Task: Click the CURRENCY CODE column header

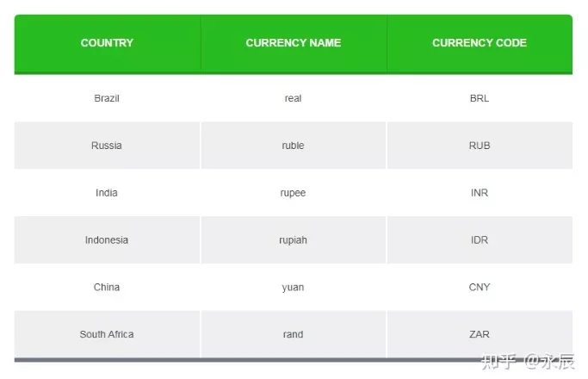Action: coord(480,43)
